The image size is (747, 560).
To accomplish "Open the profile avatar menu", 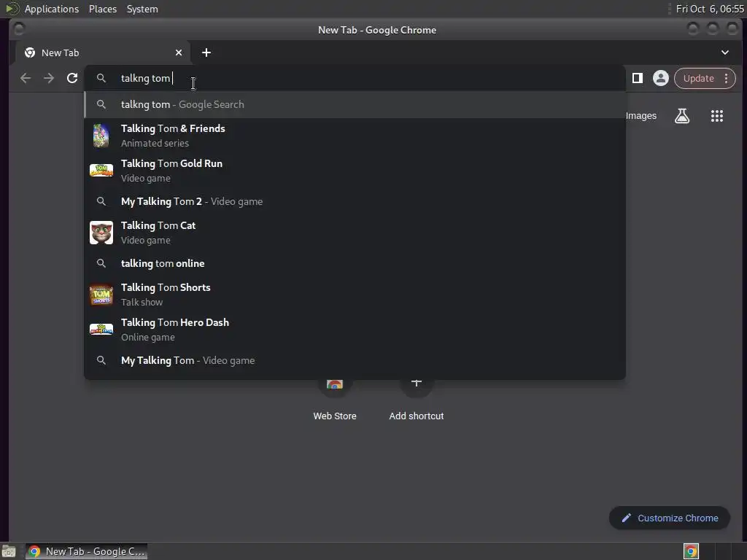I will [x=661, y=78].
